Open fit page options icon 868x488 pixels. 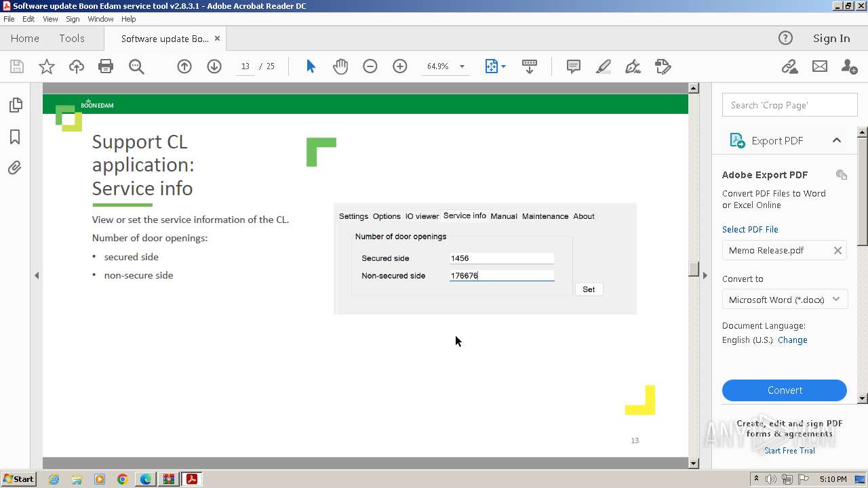point(495,66)
